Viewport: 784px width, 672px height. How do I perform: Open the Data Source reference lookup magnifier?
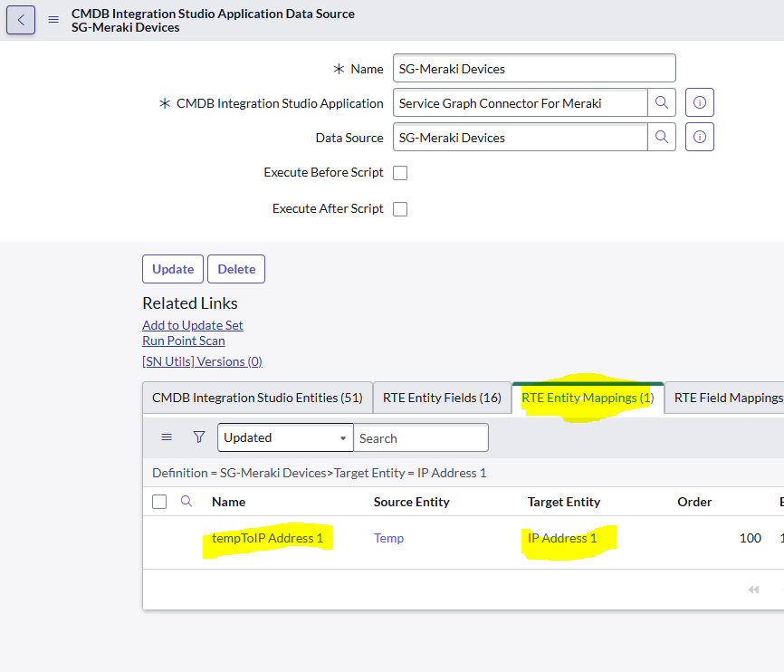[662, 138]
